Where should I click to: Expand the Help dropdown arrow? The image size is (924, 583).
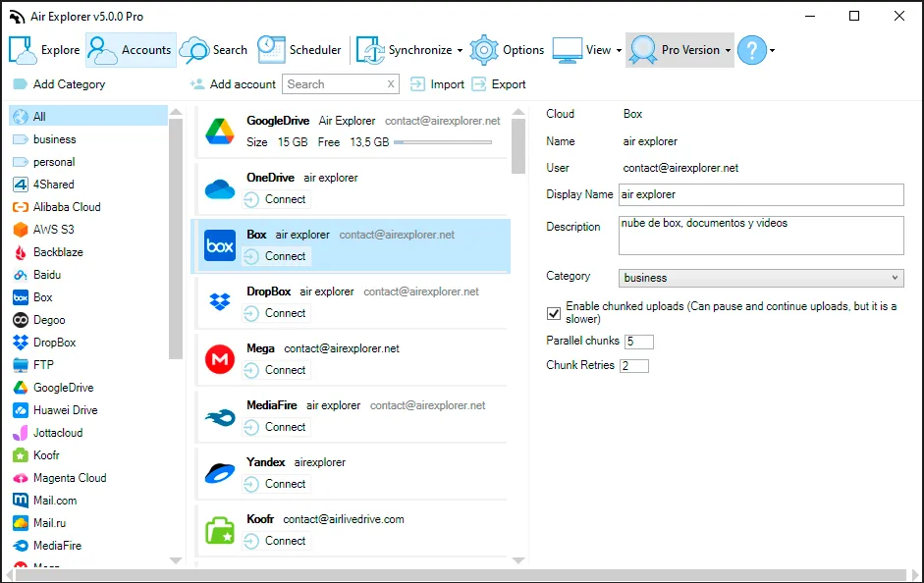(772, 51)
